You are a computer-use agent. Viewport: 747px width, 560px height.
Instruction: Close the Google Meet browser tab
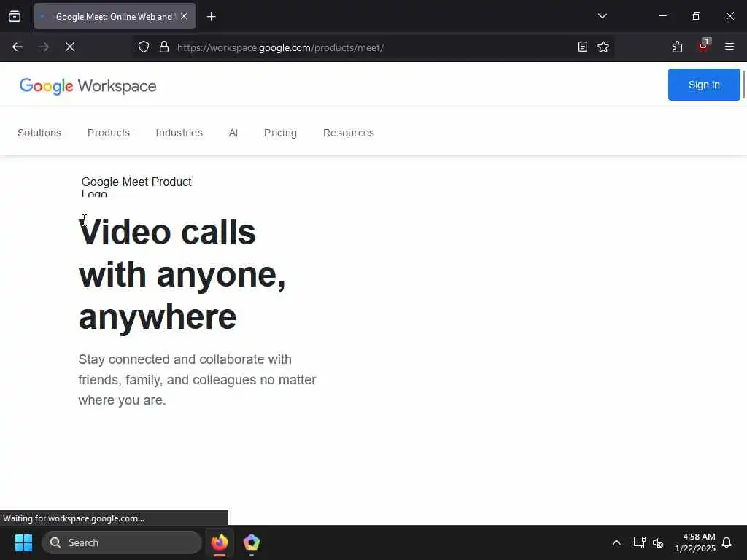pyautogui.click(x=184, y=16)
